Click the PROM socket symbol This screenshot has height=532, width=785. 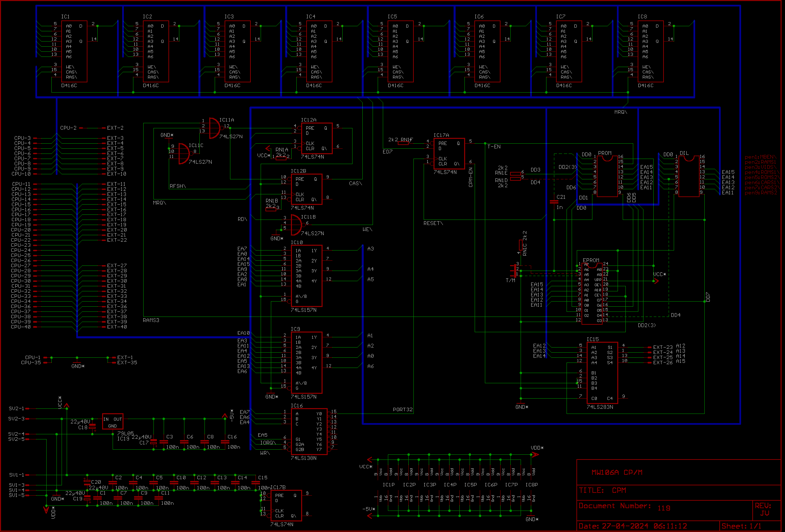pyautogui.click(x=607, y=176)
